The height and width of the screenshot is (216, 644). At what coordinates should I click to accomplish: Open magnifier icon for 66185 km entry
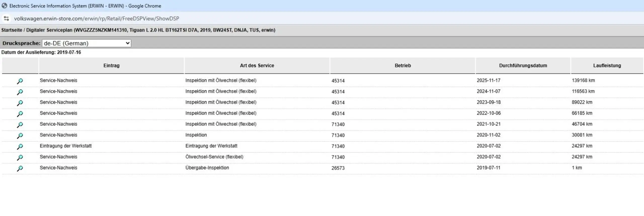point(20,114)
